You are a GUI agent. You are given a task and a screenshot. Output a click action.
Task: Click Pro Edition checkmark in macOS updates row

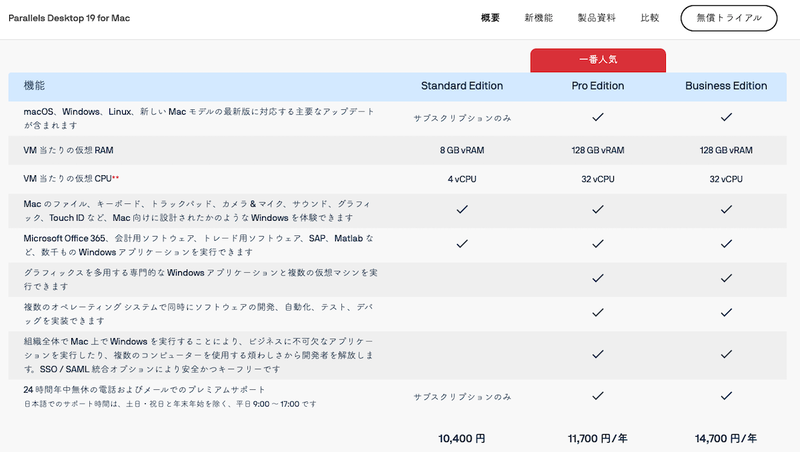[596, 117]
